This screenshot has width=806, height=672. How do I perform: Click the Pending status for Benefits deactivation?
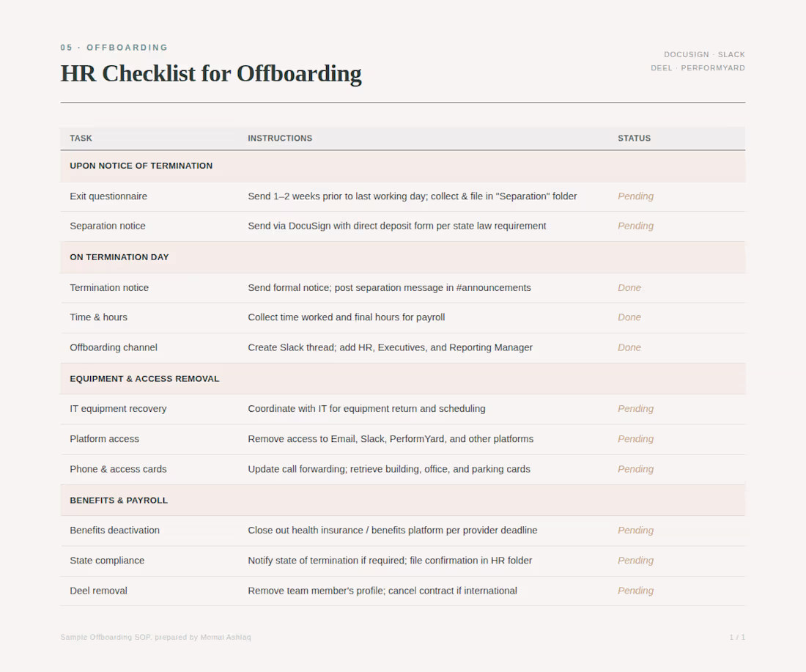pyautogui.click(x=636, y=531)
